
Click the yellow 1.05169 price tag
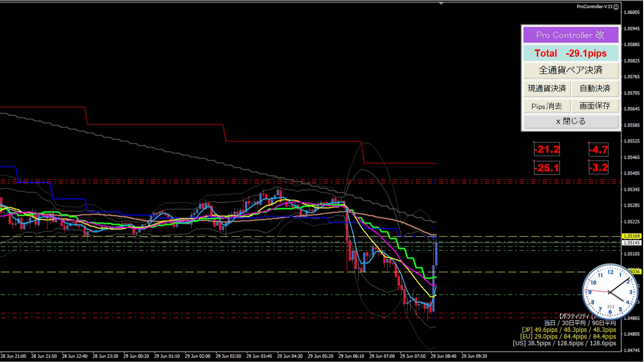coord(632,237)
